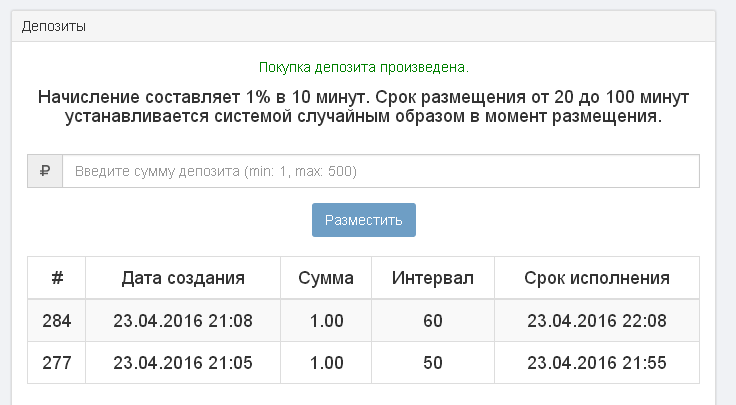Click the Интервал column header
The image size is (736, 405).
click(433, 278)
